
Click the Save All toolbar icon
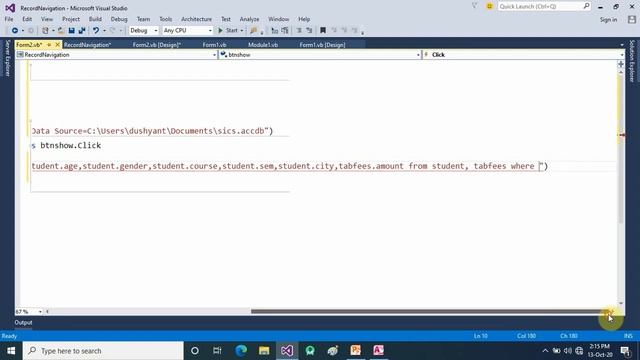pyautogui.click(x=82, y=31)
